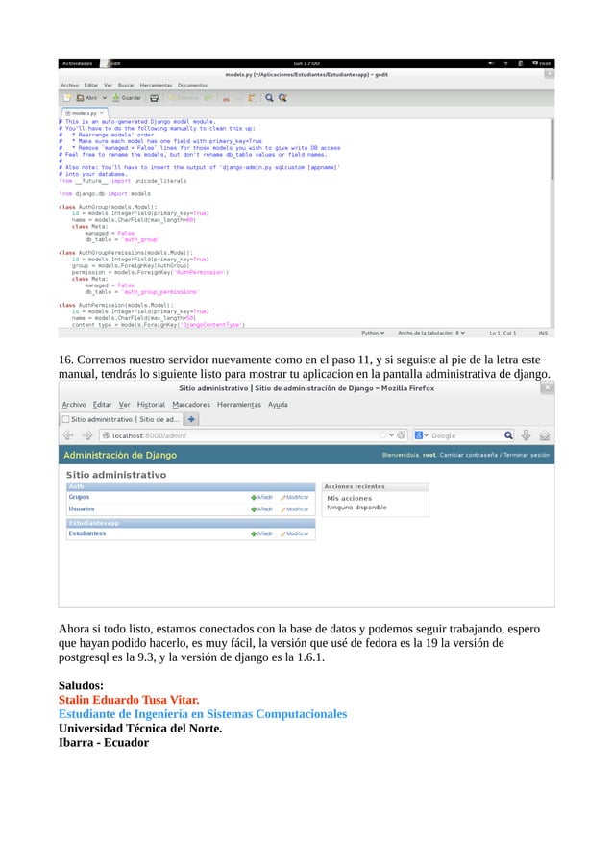613x868 pixels.
Task: Click the gedit print icon
Action: click(155, 98)
